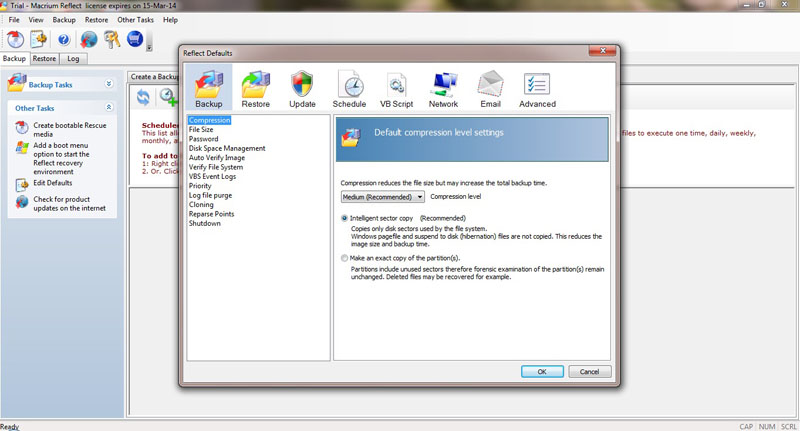Click the Edit Defaults icon
Screen dimensions: 800x431
point(22,184)
